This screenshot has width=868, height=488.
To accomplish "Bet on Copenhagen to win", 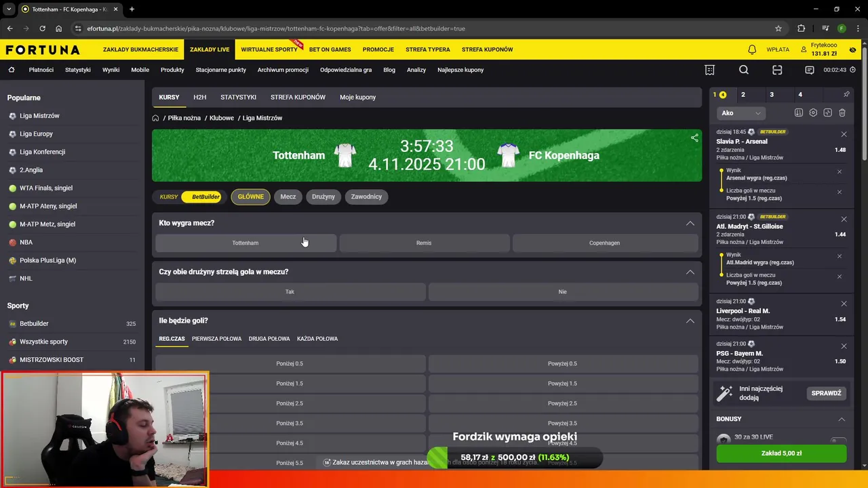I will coord(605,243).
